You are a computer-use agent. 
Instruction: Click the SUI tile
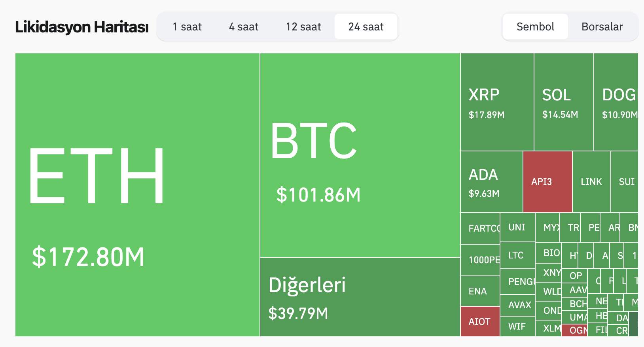pyautogui.click(x=625, y=182)
